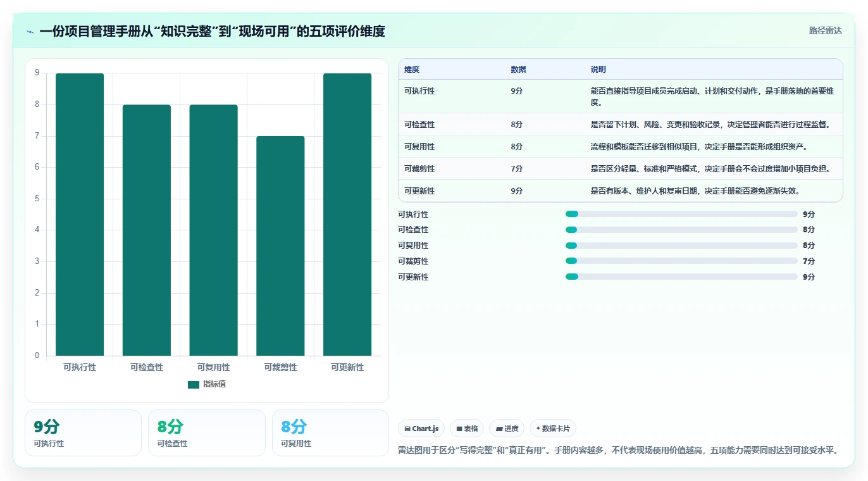Click the 进度 tag chip

pyautogui.click(x=507, y=428)
